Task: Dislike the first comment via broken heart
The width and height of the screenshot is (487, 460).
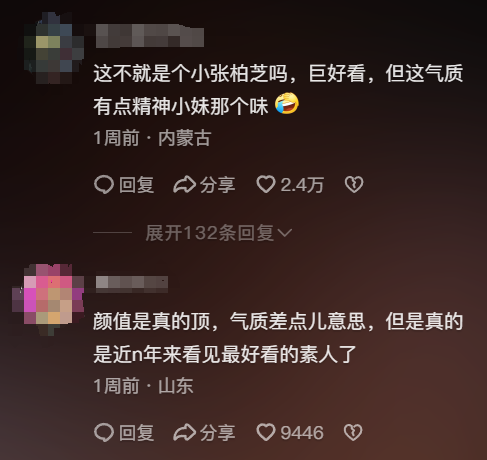Action: (x=354, y=185)
